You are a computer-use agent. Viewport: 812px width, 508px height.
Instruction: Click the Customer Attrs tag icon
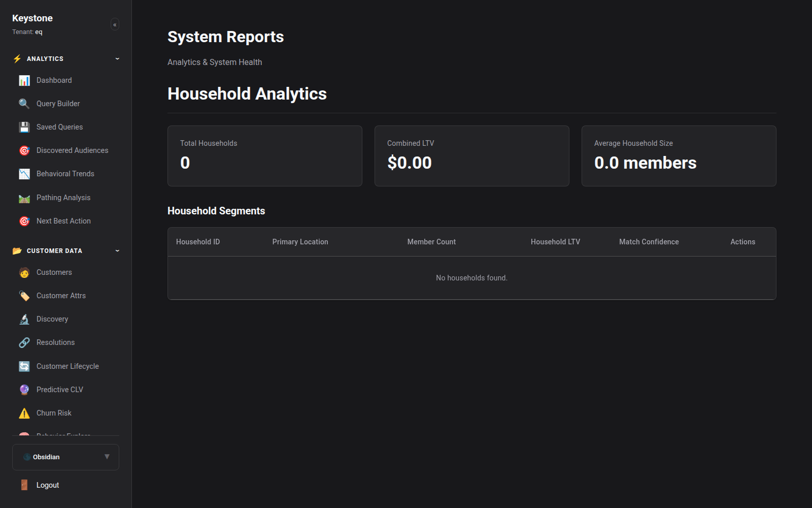[24, 296]
